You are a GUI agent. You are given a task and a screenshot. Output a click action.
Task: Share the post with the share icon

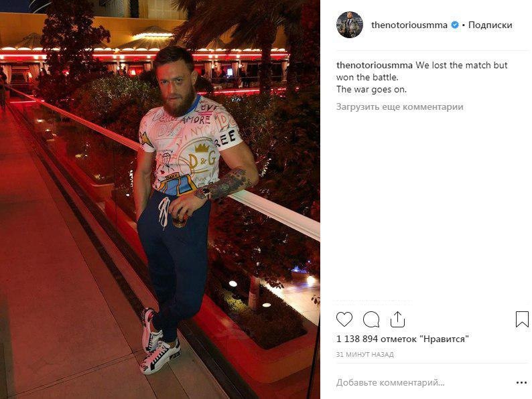(397, 319)
